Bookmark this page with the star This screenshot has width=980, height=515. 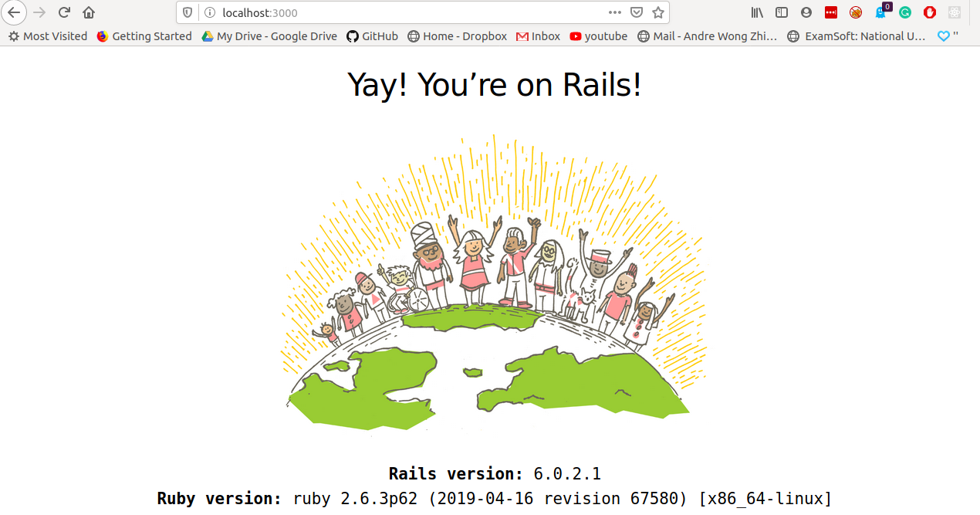coord(657,12)
